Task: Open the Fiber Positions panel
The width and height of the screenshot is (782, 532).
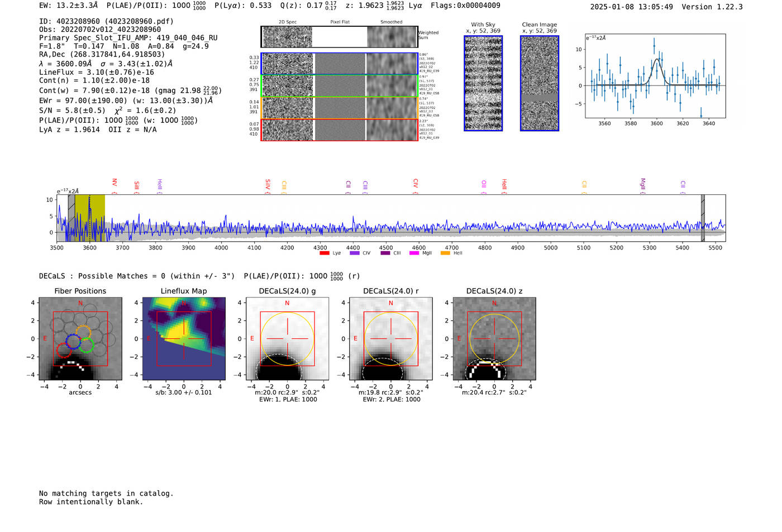Action: pos(80,339)
